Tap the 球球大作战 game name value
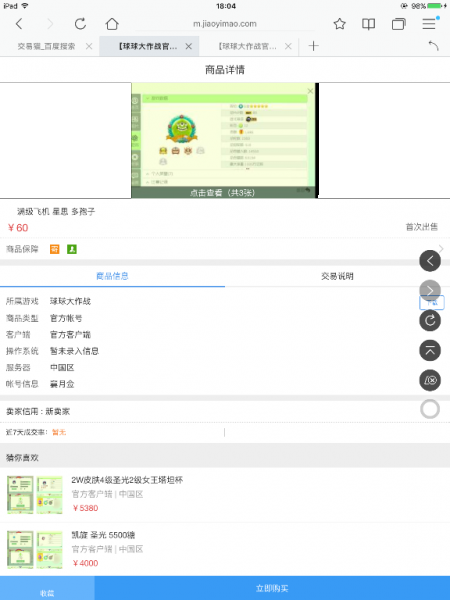The height and width of the screenshot is (600, 450). [70, 302]
